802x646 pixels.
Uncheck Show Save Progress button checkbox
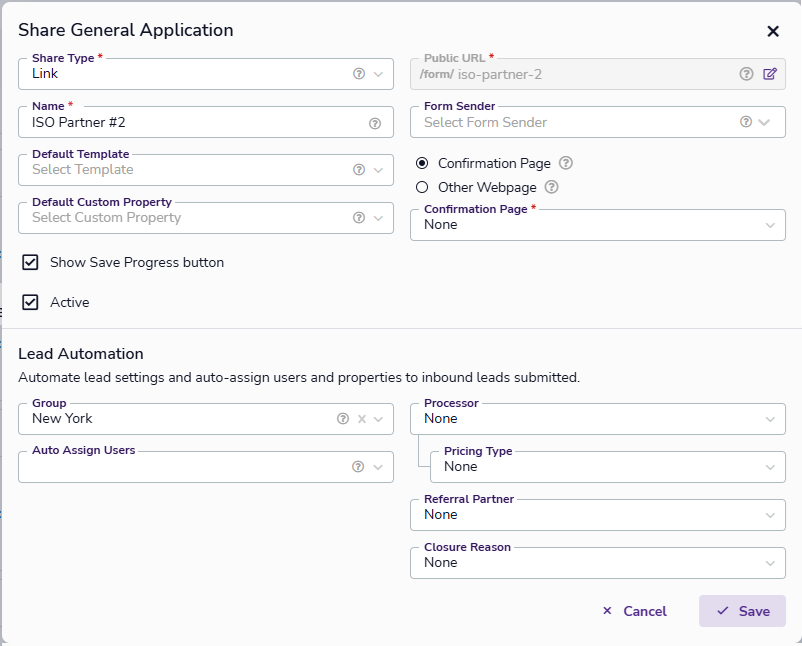[x=30, y=262]
